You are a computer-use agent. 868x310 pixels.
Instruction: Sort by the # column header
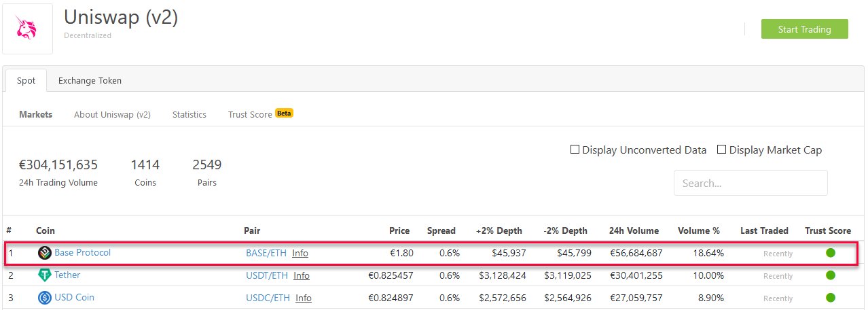(9, 230)
